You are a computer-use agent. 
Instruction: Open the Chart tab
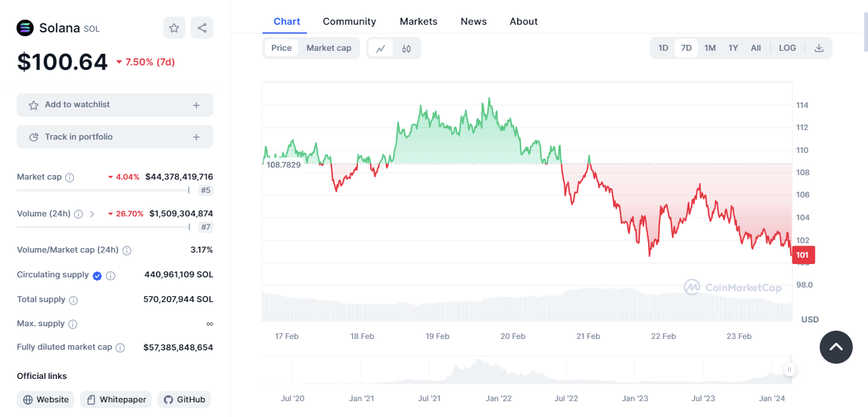[287, 22]
